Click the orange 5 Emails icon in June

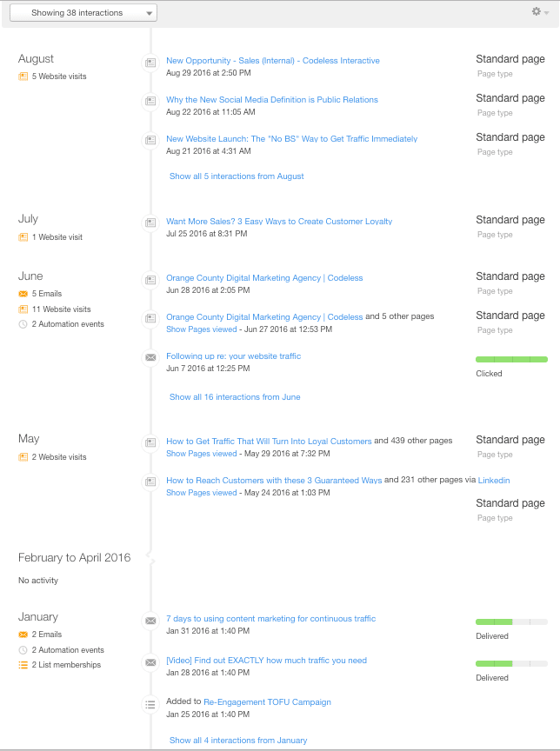tap(23, 294)
